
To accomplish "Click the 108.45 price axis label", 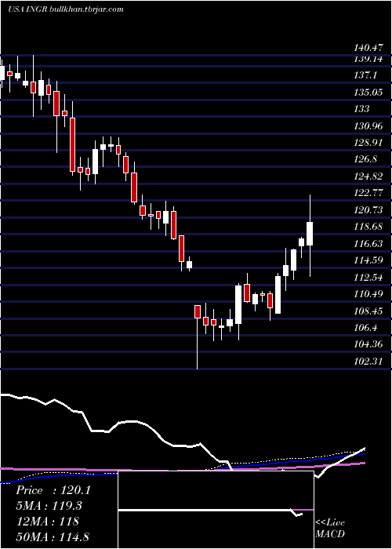I will 368,311.
